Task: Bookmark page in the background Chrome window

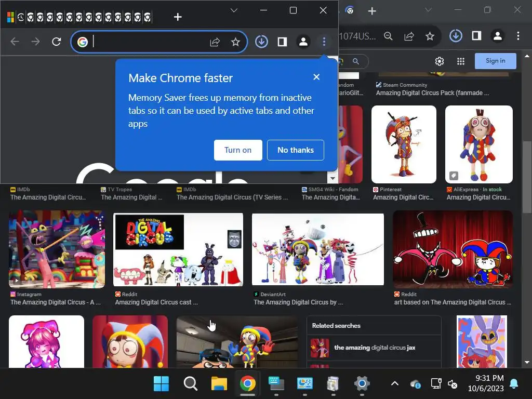Action: tap(430, 36)
